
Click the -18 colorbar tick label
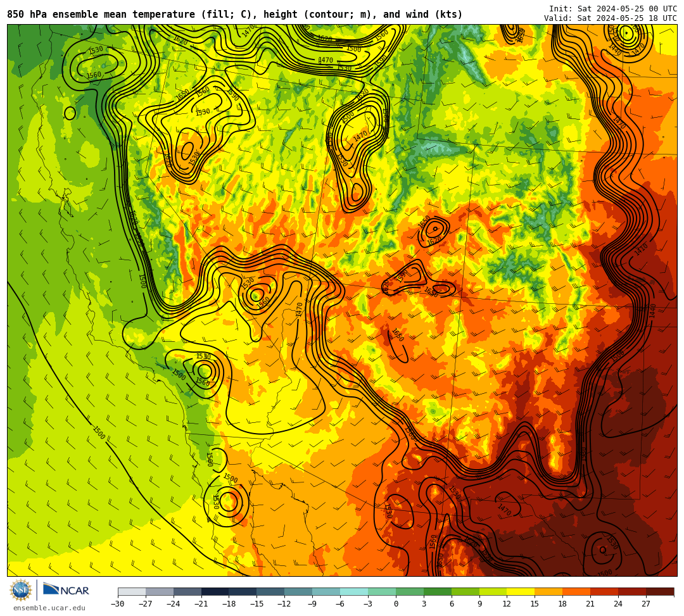click(229, 604)
